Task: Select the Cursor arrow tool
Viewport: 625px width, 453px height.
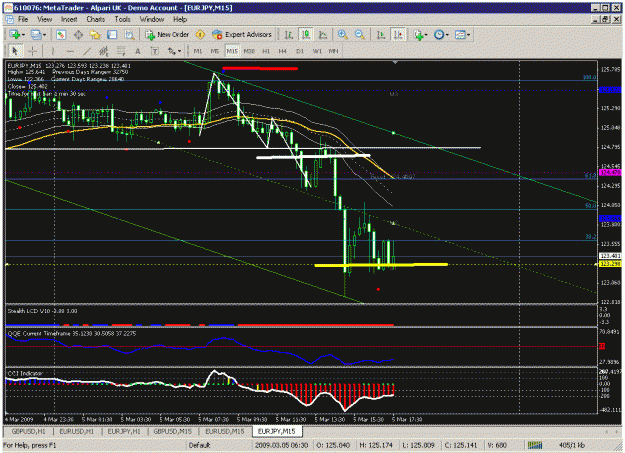Action: pos(15,51)
